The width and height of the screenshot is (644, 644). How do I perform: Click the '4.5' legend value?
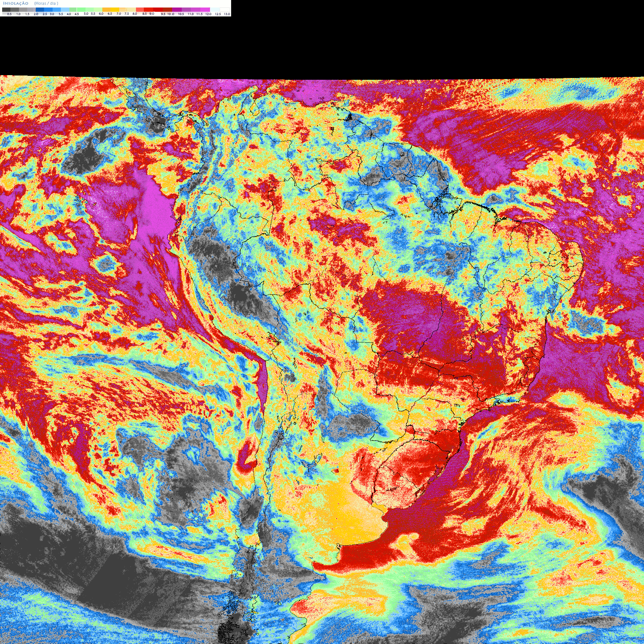point(77,14)
